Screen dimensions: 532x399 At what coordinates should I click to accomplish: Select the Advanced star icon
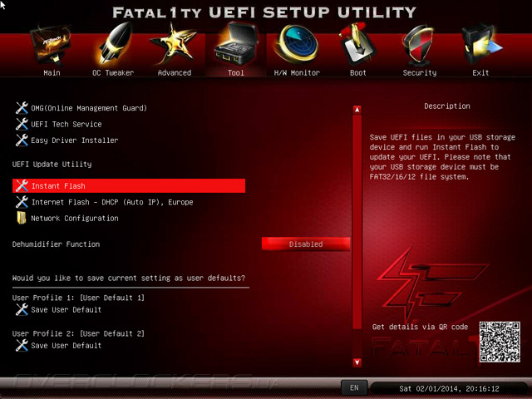click(x=174, y=44)
